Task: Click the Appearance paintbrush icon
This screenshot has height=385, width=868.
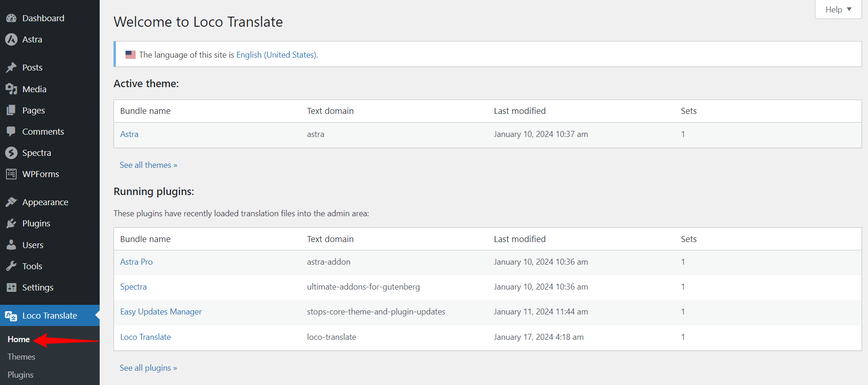Action: tap(11, 202)
